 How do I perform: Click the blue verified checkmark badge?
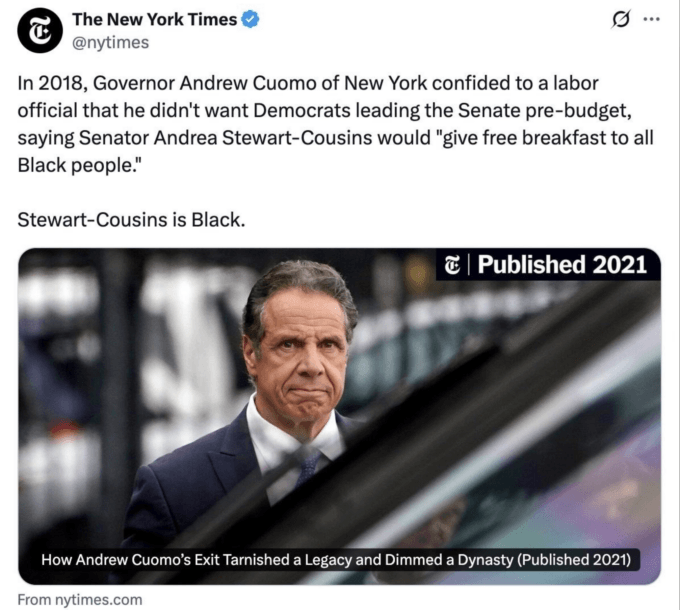(x=250, y=20)
